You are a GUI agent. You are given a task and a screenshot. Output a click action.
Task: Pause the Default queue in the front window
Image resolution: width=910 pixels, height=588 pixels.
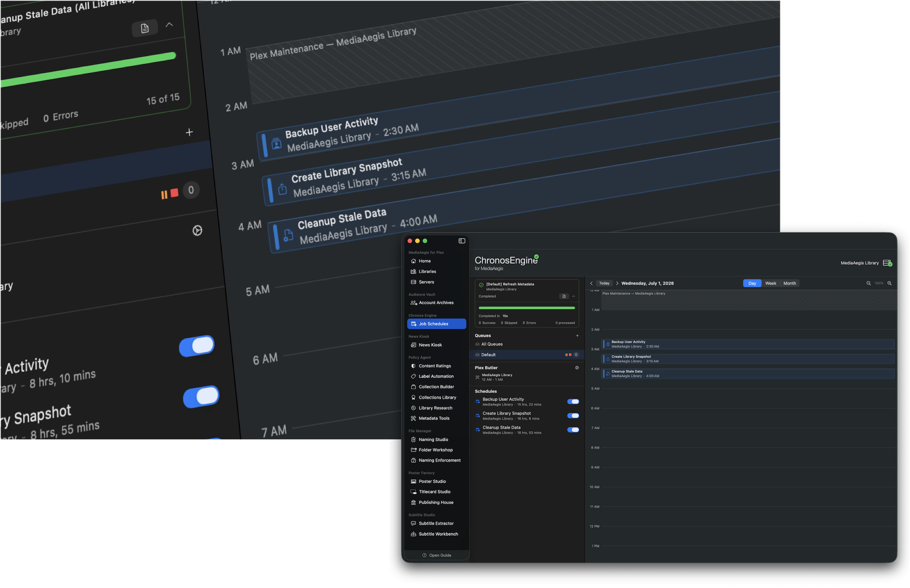click(x=566, y=355)
